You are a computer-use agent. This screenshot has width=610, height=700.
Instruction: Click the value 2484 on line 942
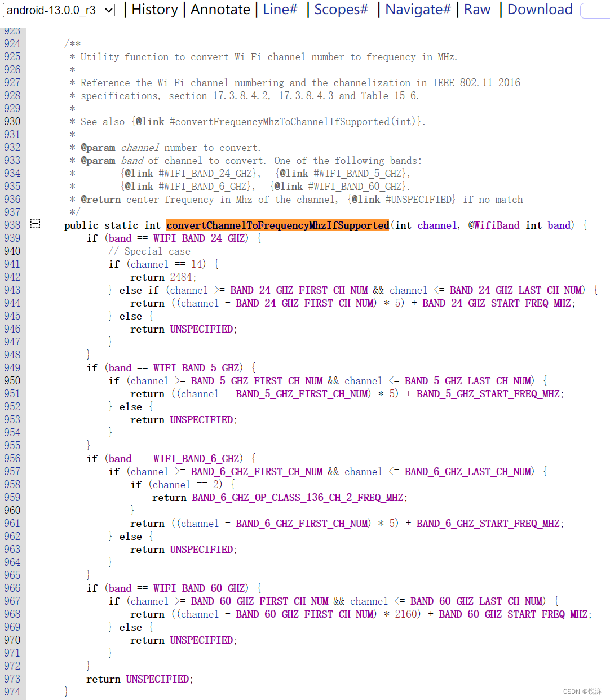click(x=181, y=277)
